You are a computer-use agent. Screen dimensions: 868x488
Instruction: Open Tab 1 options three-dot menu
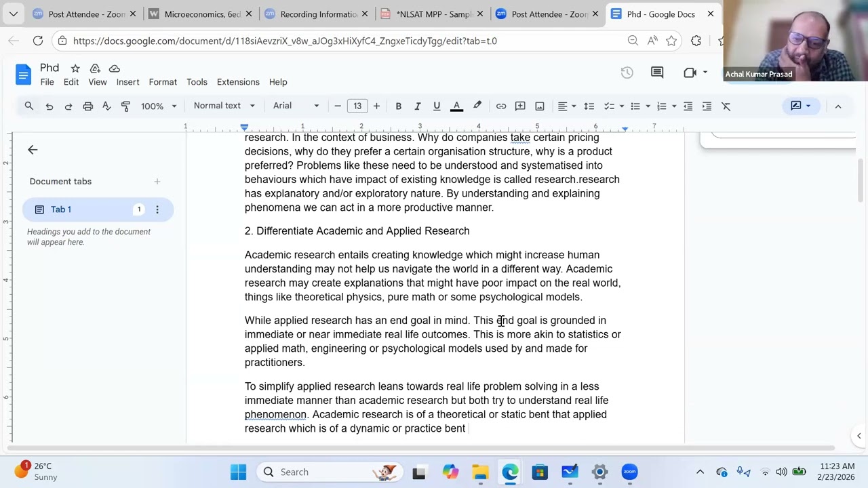tap(157, 209)
